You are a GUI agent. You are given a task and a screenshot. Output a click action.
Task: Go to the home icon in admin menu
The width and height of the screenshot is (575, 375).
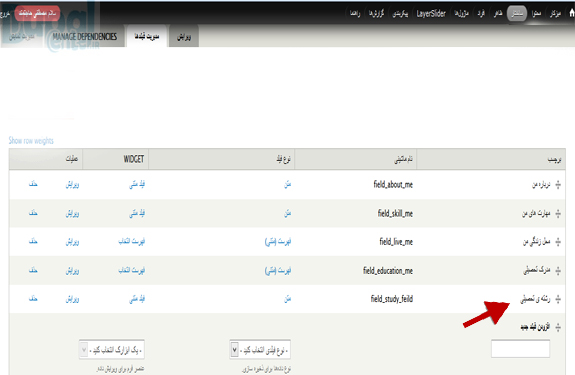572,14
